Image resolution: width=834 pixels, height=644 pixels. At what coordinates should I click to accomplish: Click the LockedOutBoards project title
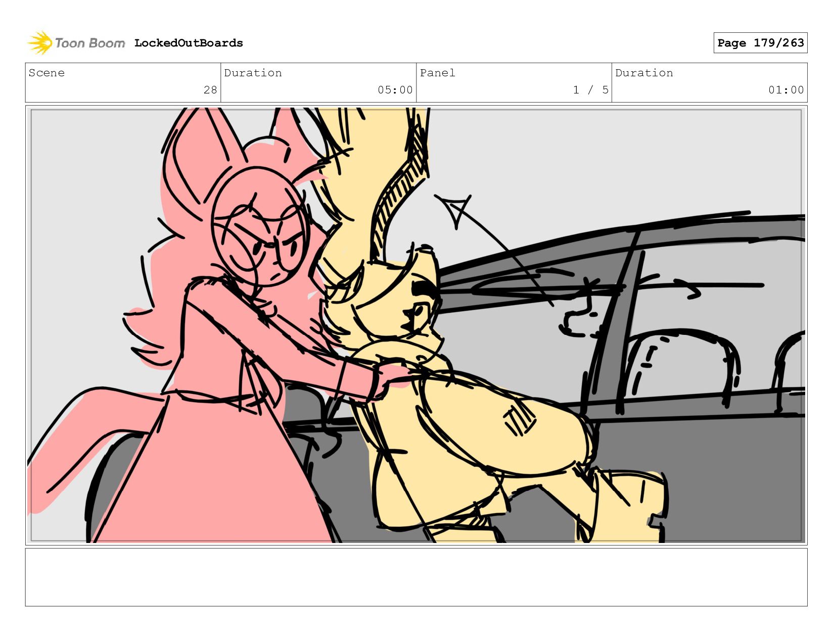coord(189,43)
